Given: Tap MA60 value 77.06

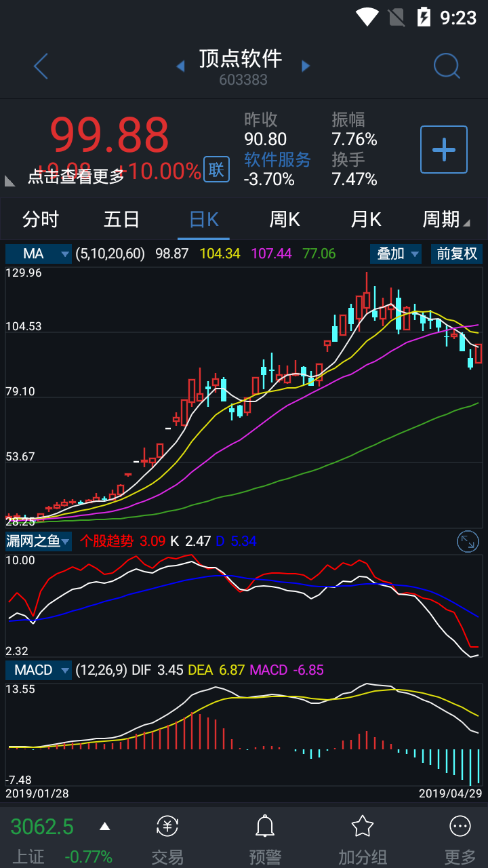Looking at the screenshot, I should (x=319, y=254).
